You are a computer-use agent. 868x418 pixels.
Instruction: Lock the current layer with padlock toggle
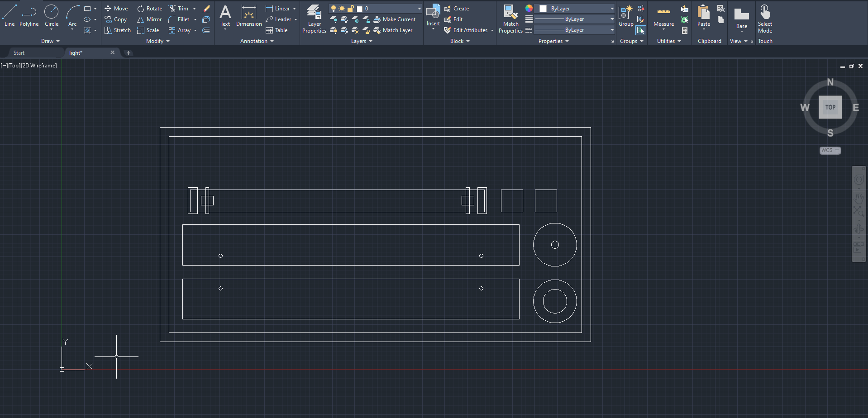click(351, 8)
